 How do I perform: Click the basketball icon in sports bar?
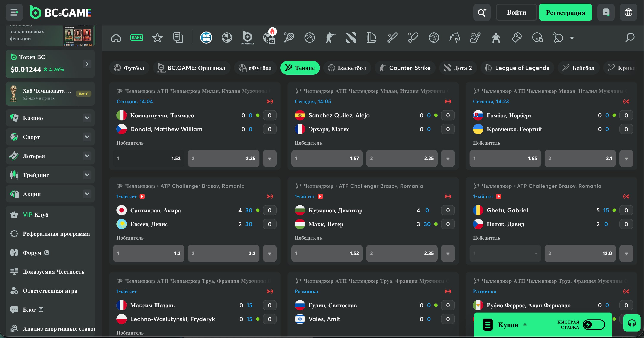tap(309, 38)
